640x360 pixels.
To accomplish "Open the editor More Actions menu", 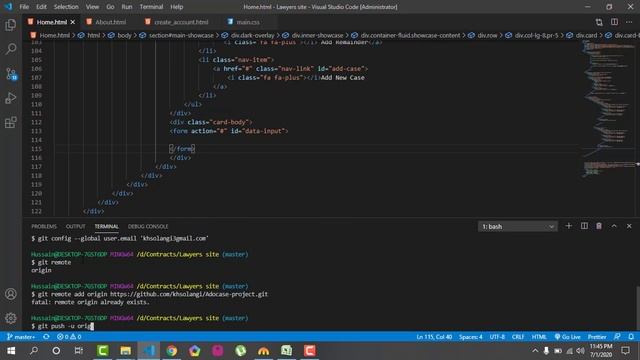I will 629,22.
